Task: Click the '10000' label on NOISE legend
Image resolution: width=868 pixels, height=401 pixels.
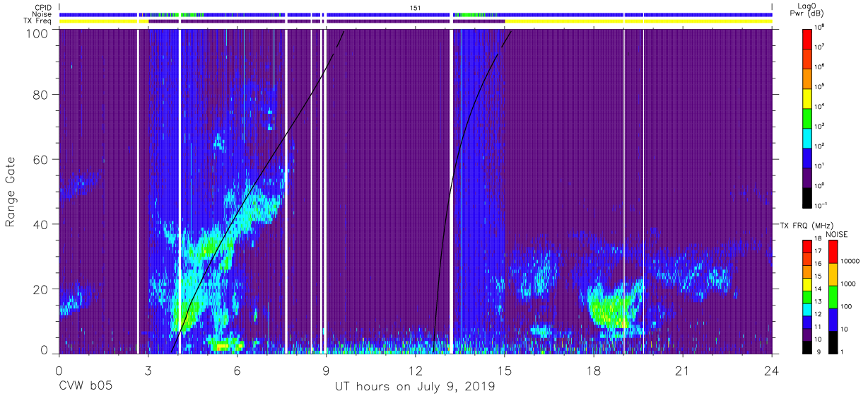Action: (x=850, y=261)
